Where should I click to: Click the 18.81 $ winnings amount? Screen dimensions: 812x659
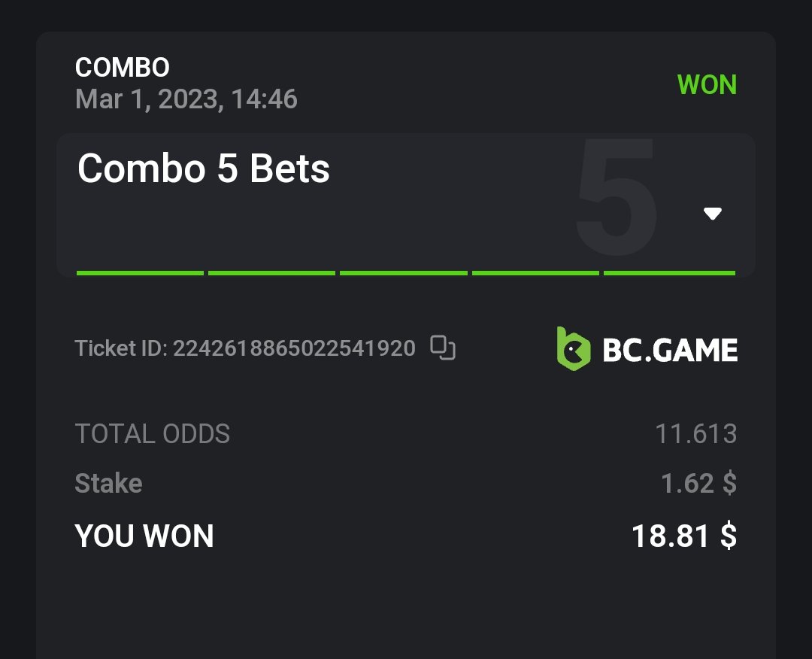[x=683, y=536]
